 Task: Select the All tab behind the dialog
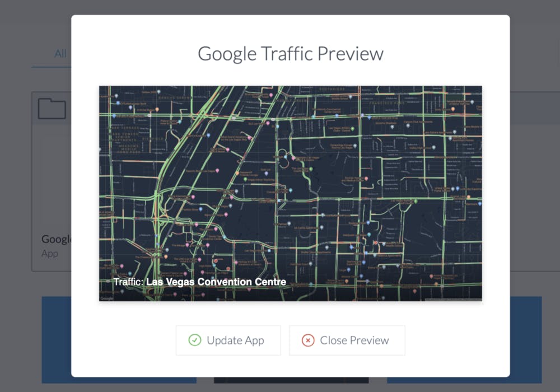[x=60, y=54]
